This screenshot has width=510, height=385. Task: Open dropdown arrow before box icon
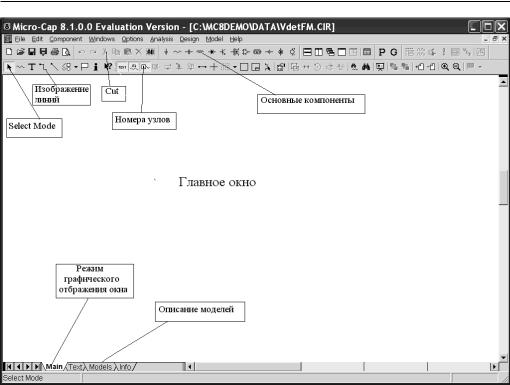coord(235,67)
